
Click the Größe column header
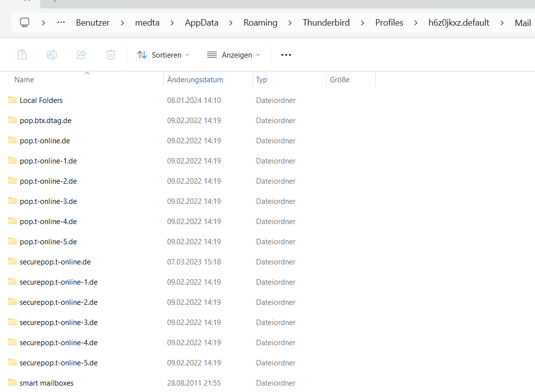click(x=340, y=80)
